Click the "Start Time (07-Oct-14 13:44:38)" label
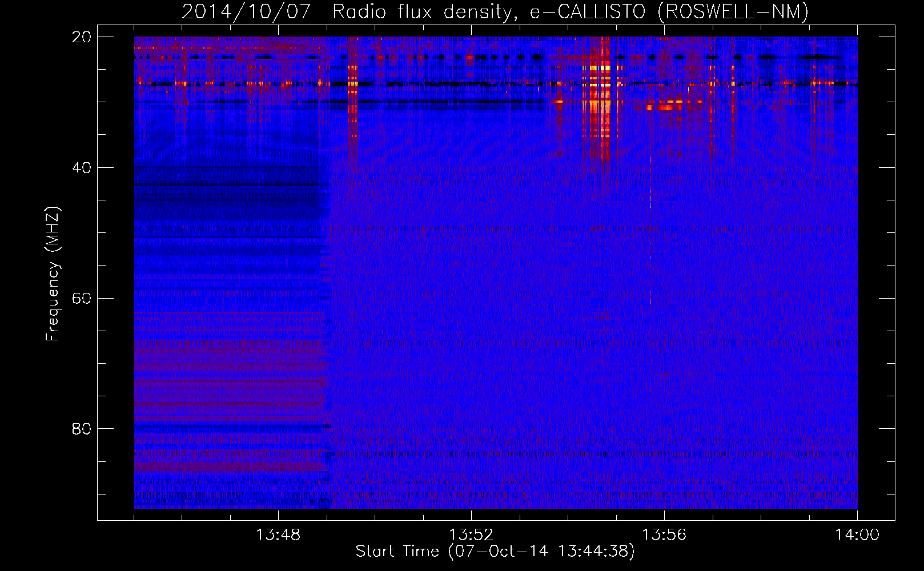The height and width of the screenshot is (571, 924). [x=495, y=552]
